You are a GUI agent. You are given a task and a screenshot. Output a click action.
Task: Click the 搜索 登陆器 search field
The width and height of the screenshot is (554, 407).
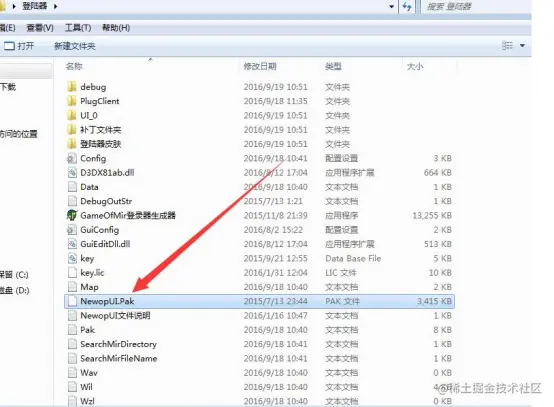tap(476, 6)
